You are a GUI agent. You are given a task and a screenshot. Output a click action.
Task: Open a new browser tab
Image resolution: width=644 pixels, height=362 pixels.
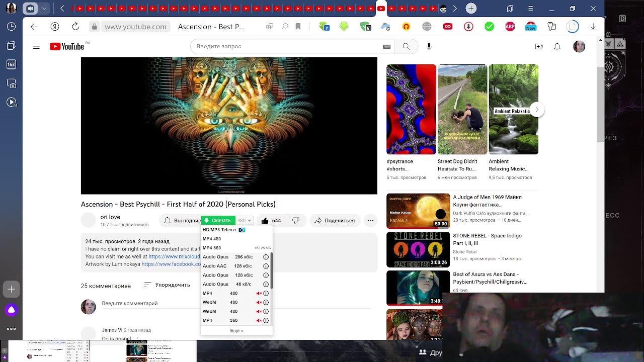click(x=471, y=8)
